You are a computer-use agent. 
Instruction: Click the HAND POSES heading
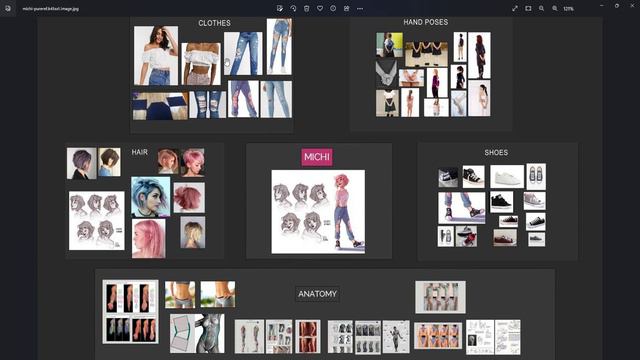[x=425, y=22]
